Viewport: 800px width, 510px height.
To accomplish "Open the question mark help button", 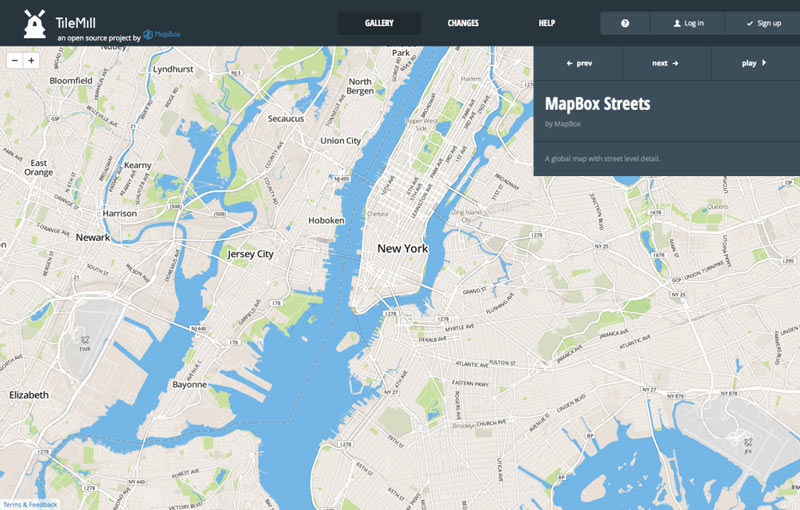I will (x=625, y=23).
